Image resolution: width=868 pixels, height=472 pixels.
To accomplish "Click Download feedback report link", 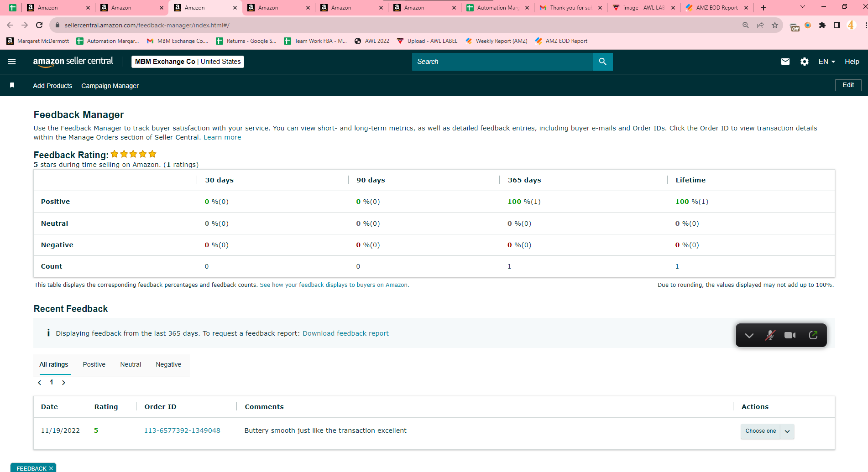I will 345,333.
